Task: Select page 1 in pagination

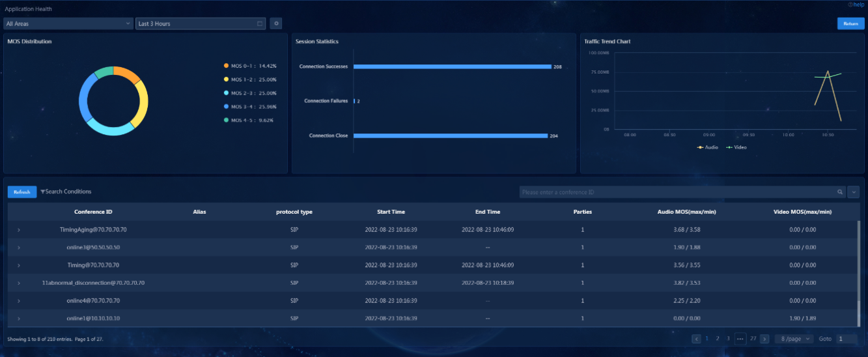Action: point(707,339)
